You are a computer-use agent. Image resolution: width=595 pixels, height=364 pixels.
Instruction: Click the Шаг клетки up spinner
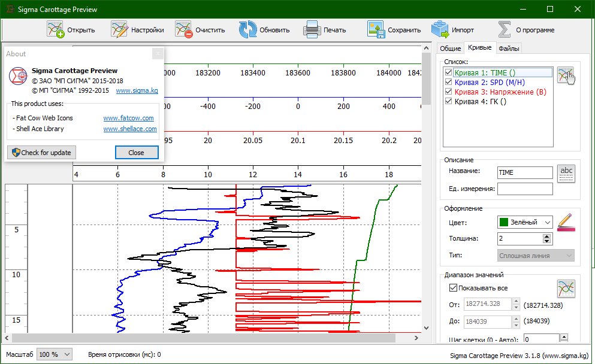point(564,337)
